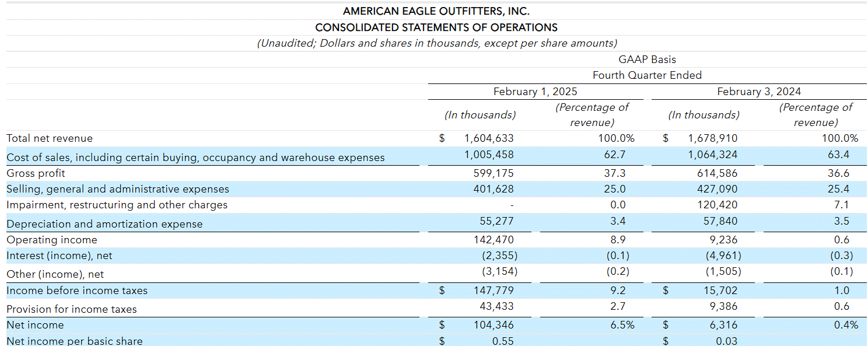The height and width of the screenshot is (346, 868).
Task: Click cost of sales value 1,005,458
Action: [x=489, y=155]
